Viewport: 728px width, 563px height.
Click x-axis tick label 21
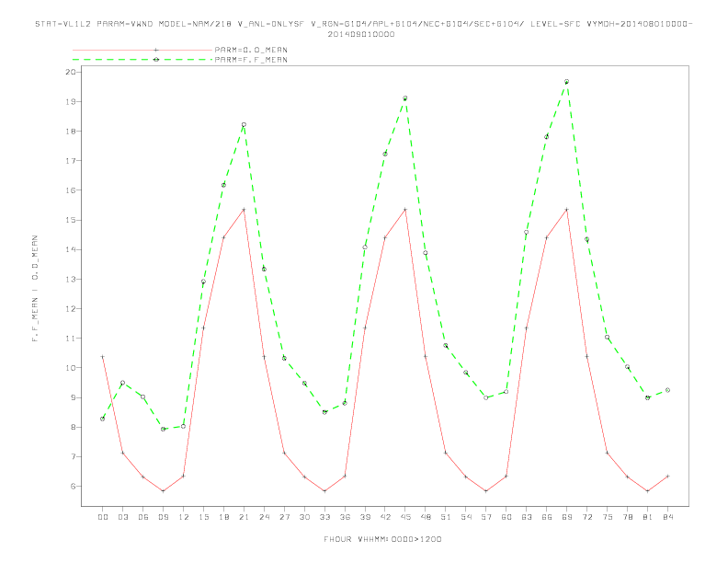coord(244,517)
